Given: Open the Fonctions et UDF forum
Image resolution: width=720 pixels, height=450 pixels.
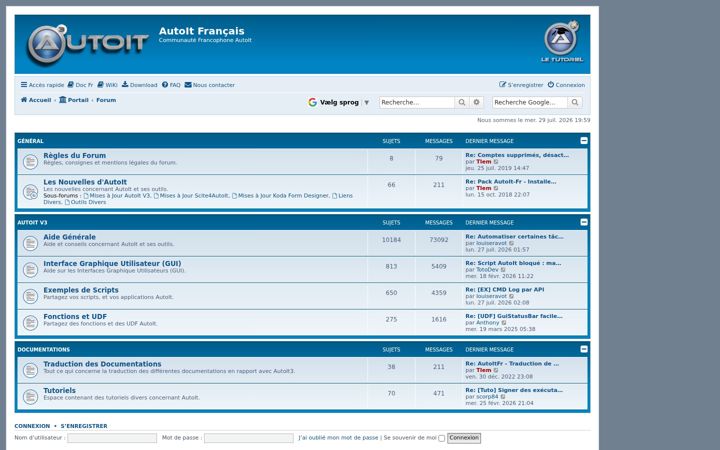Looking at the screenshot, I should coord(75,317).
